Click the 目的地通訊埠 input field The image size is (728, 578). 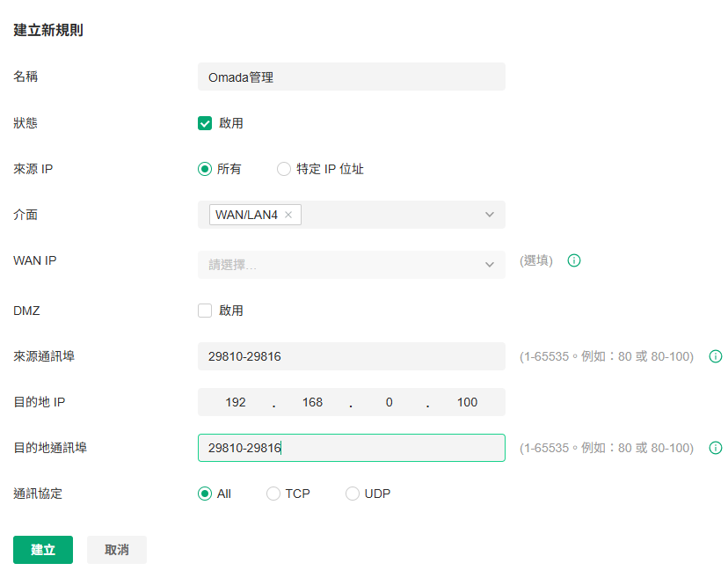pos(352,448)
